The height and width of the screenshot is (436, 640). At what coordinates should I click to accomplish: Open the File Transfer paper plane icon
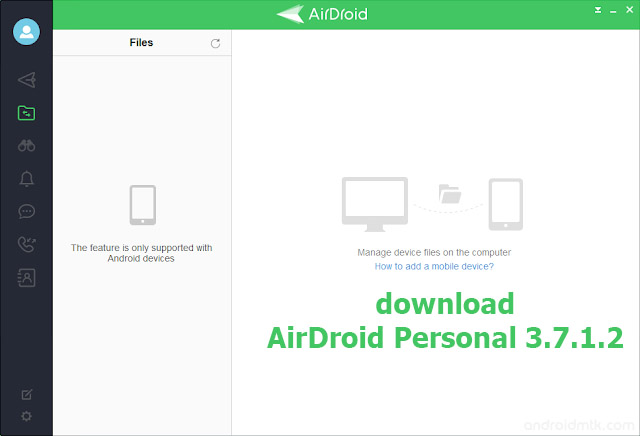[x=27, y=80]
